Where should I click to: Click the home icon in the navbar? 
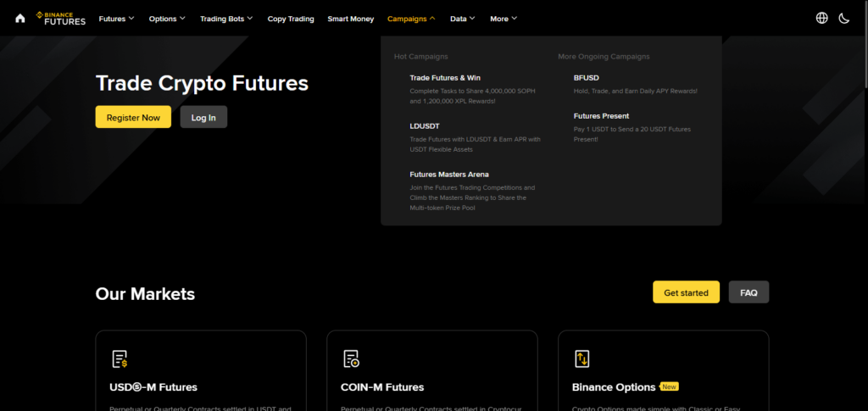point(20,19)
